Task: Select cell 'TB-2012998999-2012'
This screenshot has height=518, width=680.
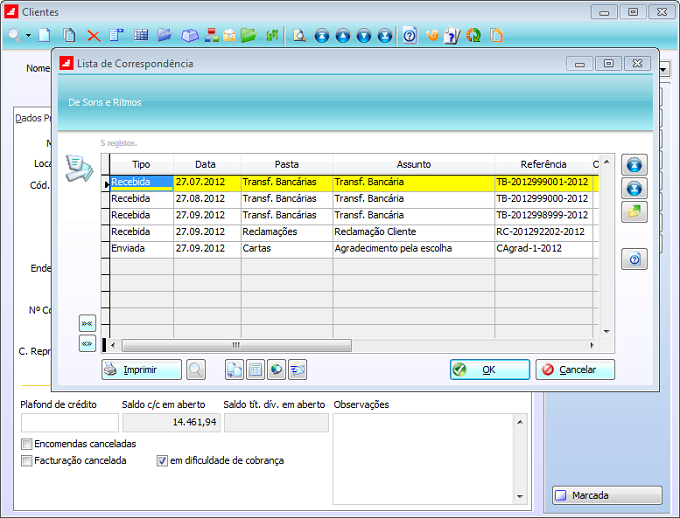Action: click(x=543, y=215)
